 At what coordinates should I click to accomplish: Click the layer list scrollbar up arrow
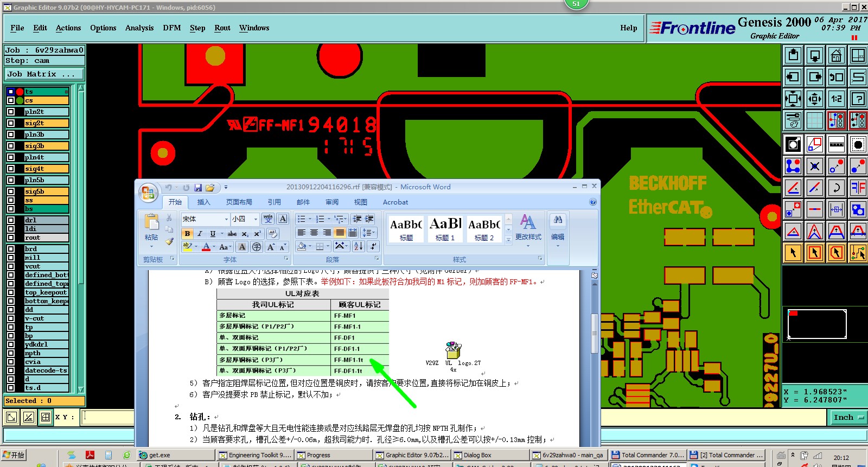click(x=81, y=87)
